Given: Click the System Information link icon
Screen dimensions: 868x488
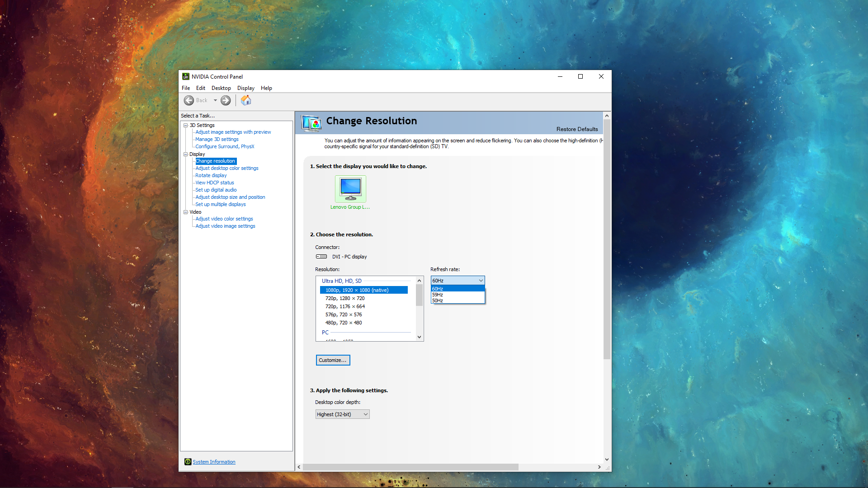Looking at the screenshot, I should pos(188,462).
